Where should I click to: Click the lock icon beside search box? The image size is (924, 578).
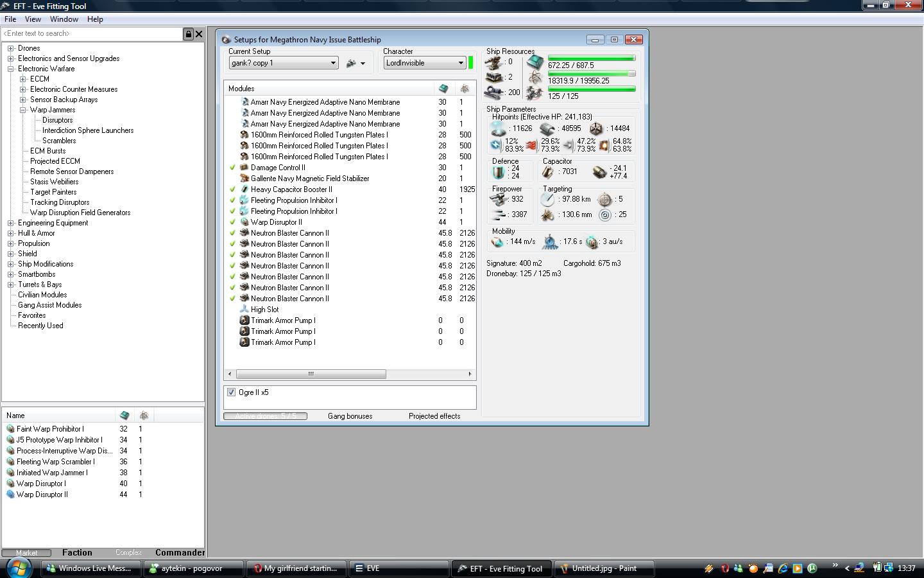pyautogui.click(x=189, y=34)
